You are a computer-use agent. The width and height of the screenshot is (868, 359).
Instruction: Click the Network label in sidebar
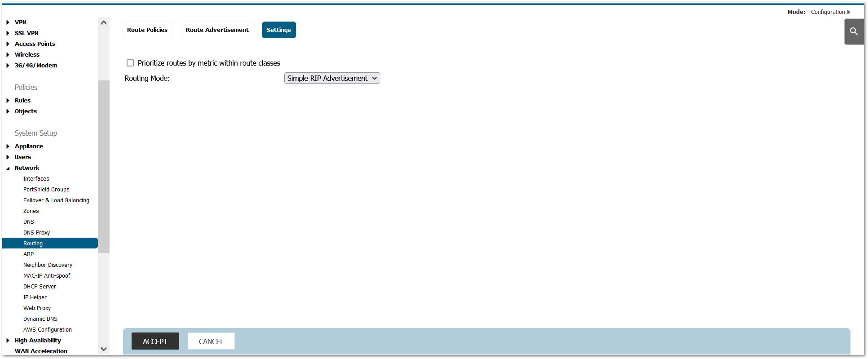click(x=27, y=168)
